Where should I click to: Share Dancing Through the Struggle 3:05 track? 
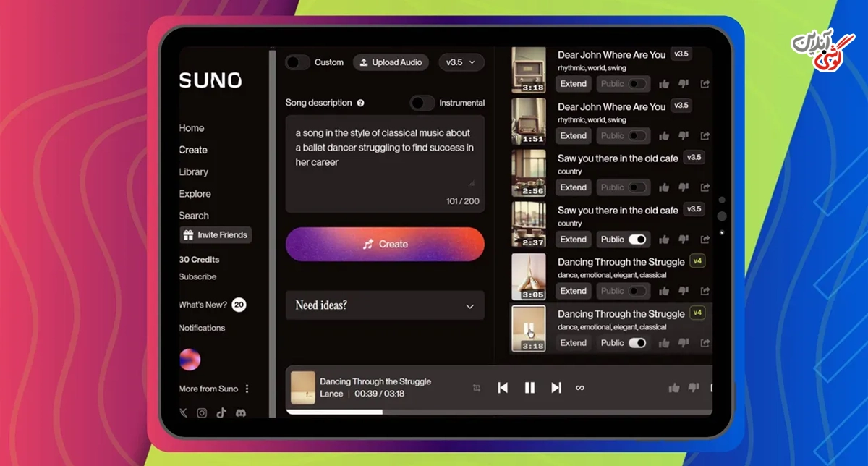coord(705,291)
